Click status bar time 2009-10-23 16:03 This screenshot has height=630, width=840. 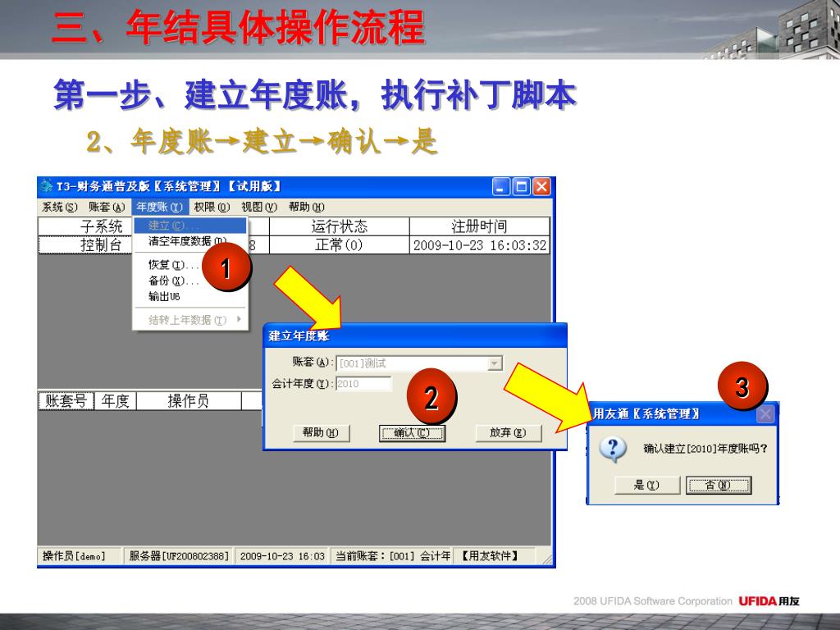click(282, 556)
